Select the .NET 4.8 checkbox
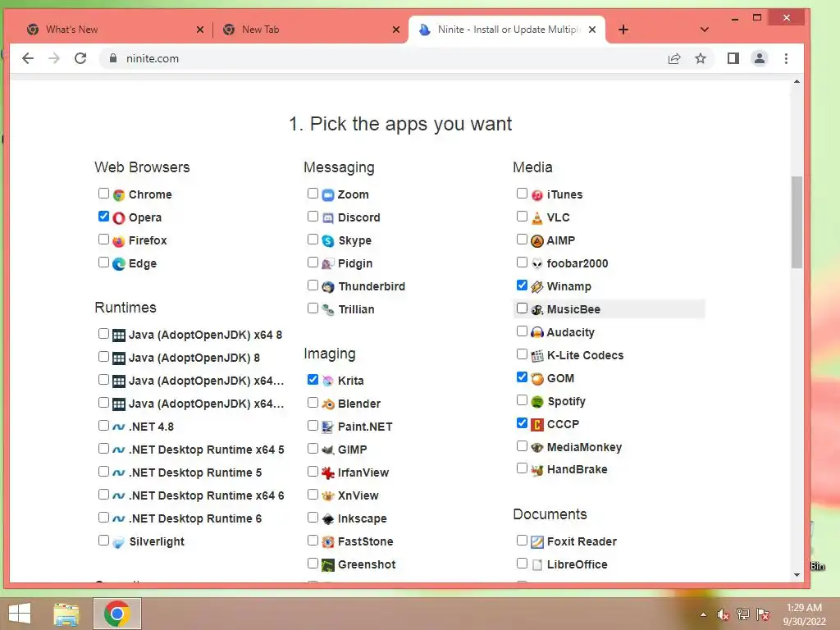 click(x=103, y=426)
